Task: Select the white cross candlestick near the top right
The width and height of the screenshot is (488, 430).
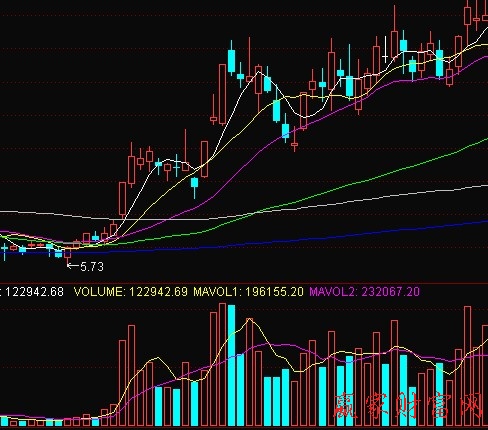Action: point(385,49)
